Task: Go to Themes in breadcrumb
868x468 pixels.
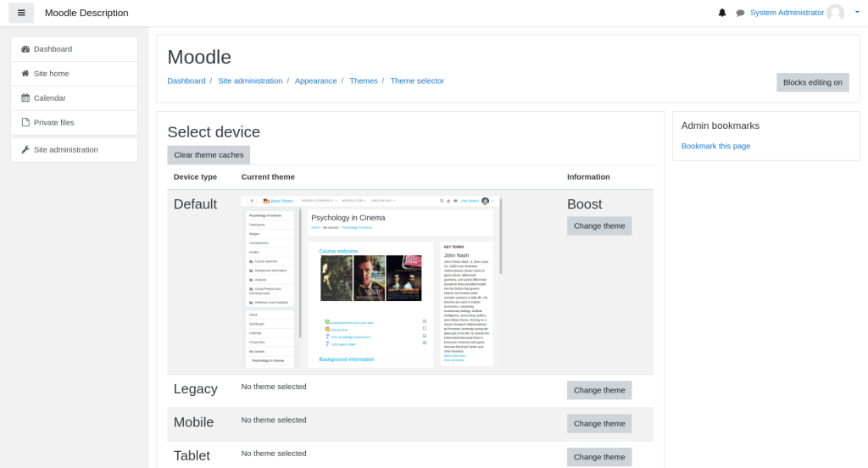Action: pos(364,81)
